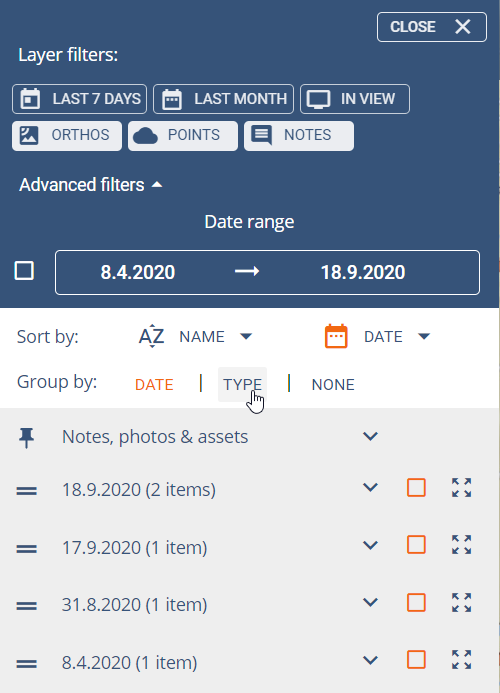Check the 31.8.2020 group checkbox
500x693 pixels.
(x=416, y=603)
